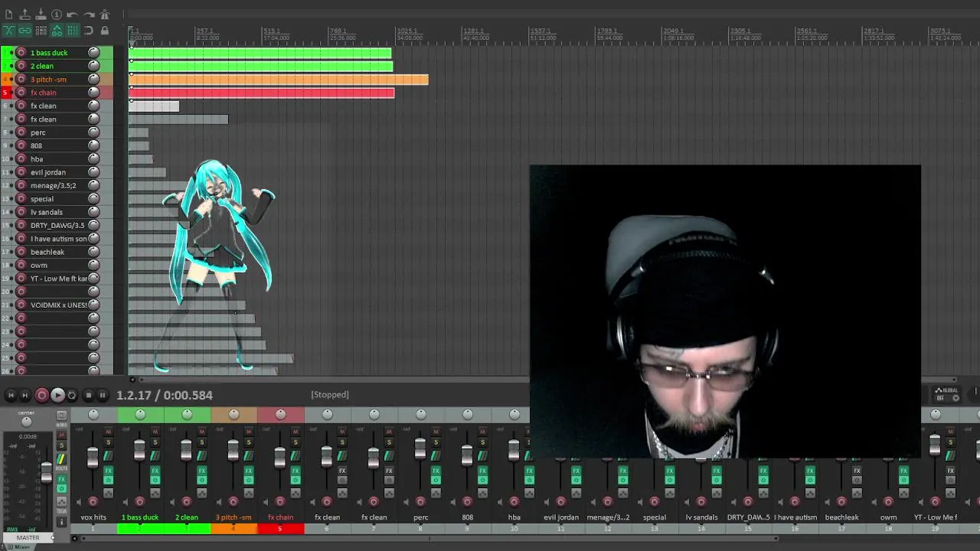Record-arm the 'perc' track in track list
The width and height of the screenshot is (980, 551).
tap(21, 132)
